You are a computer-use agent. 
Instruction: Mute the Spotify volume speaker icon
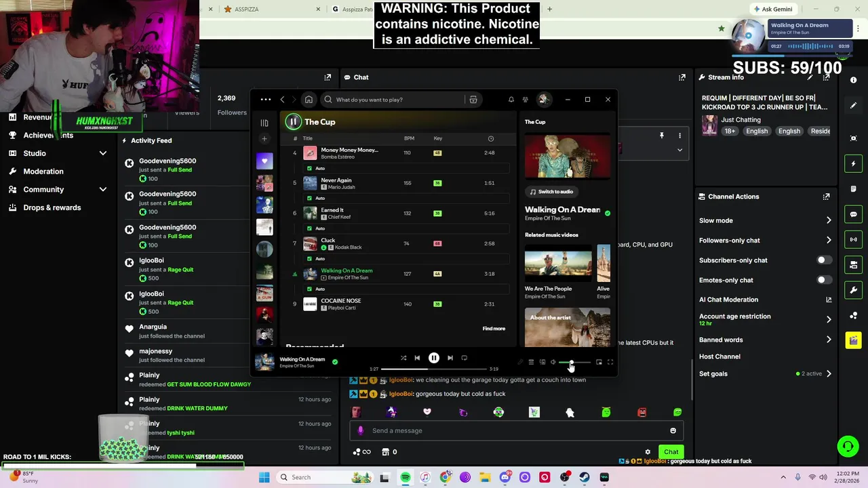pos(553,362)
